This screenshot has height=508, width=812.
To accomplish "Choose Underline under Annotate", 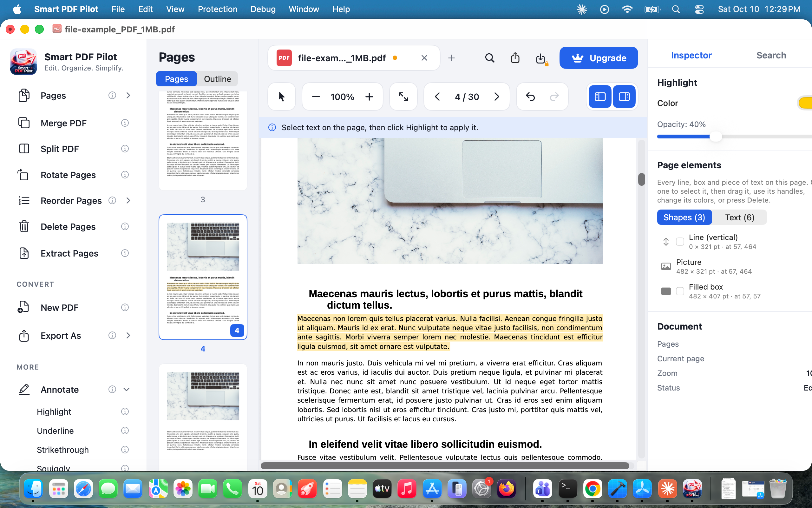I will [56, 431].
